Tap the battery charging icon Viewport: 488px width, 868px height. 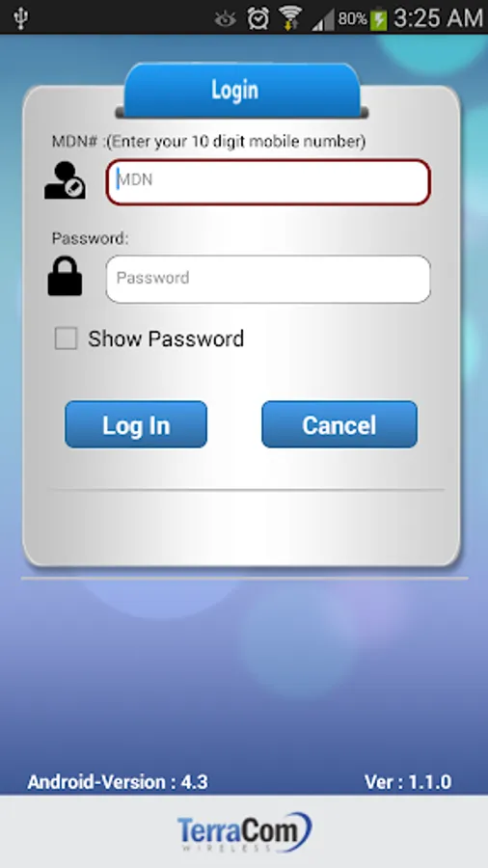(x=379, y=19)
